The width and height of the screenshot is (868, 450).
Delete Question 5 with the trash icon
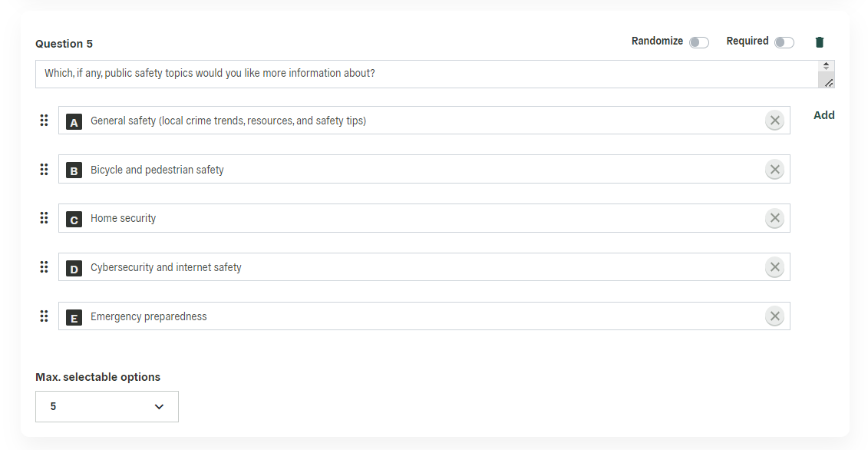pos(820,42)
